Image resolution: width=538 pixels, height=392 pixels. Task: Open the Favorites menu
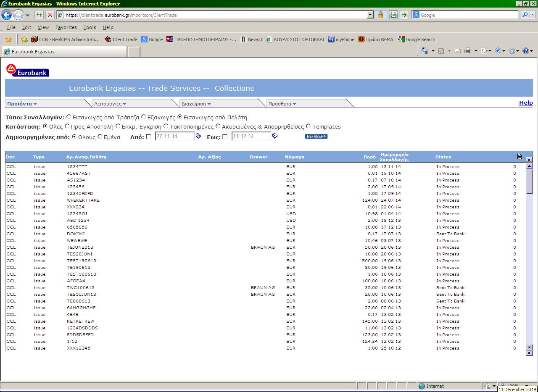(x=66, y=27)
